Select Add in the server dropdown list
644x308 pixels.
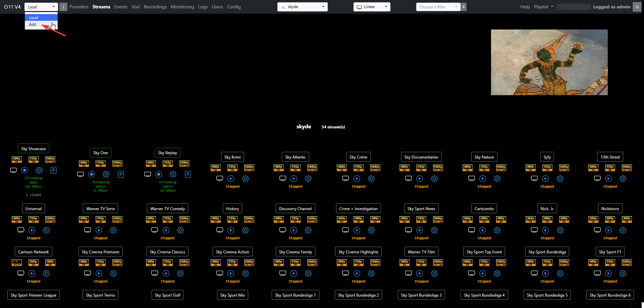[x=41, y=24]
